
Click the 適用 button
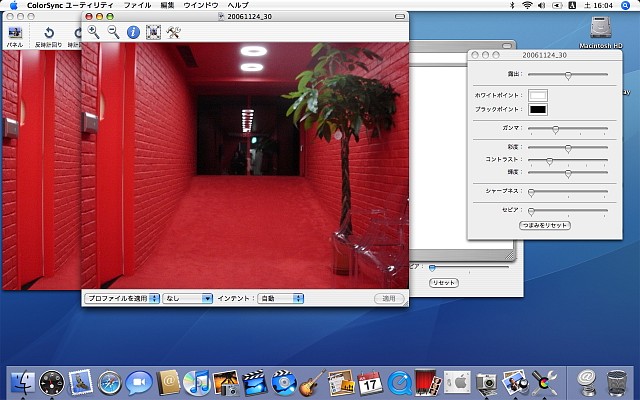[x=389, y=298]
